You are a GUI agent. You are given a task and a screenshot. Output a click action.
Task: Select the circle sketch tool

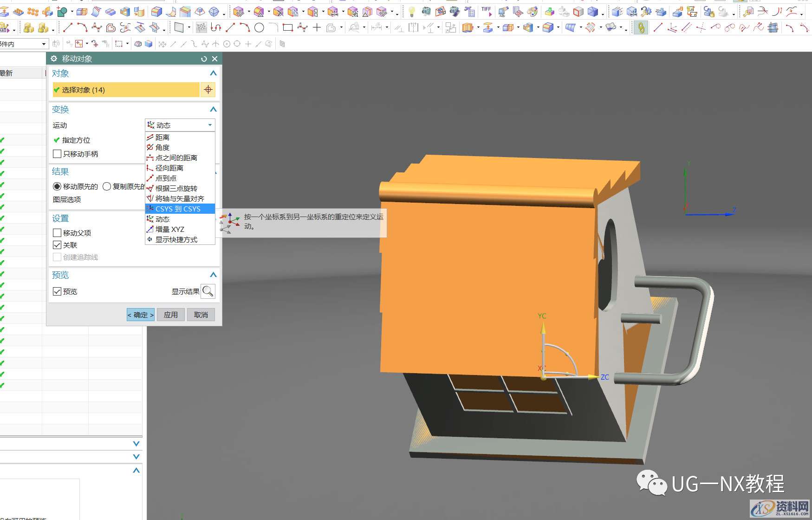pyautogui.click(x=259, y=28)
